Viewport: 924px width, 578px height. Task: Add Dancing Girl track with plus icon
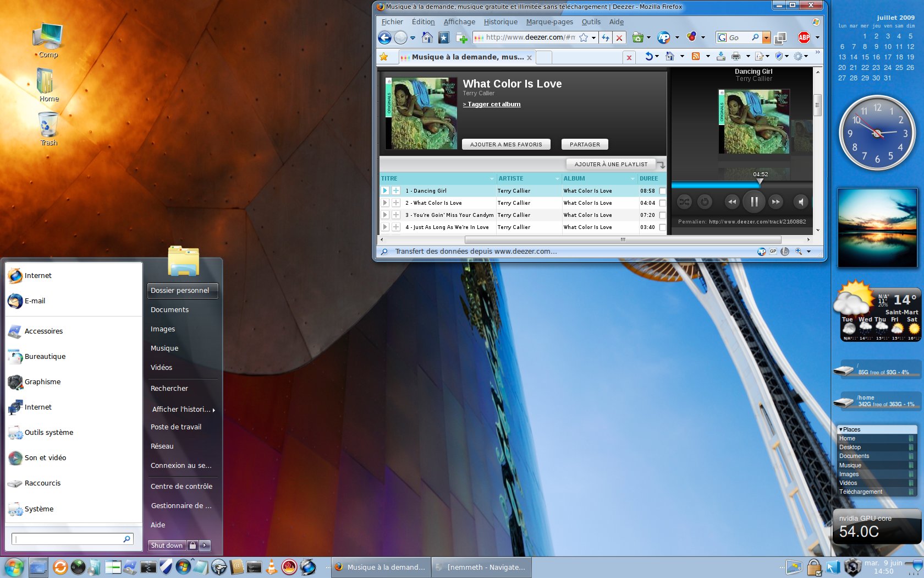[x=395, y=190]
